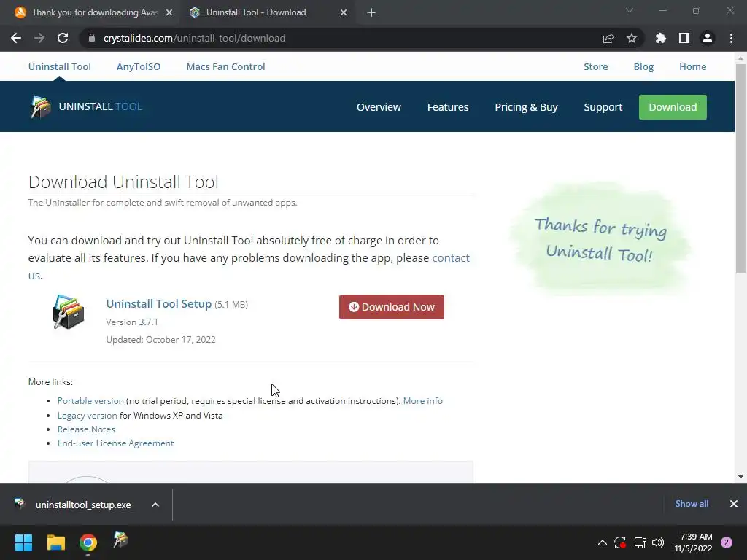
Task: Show hidden system tray icons
Action: (602, 542)
